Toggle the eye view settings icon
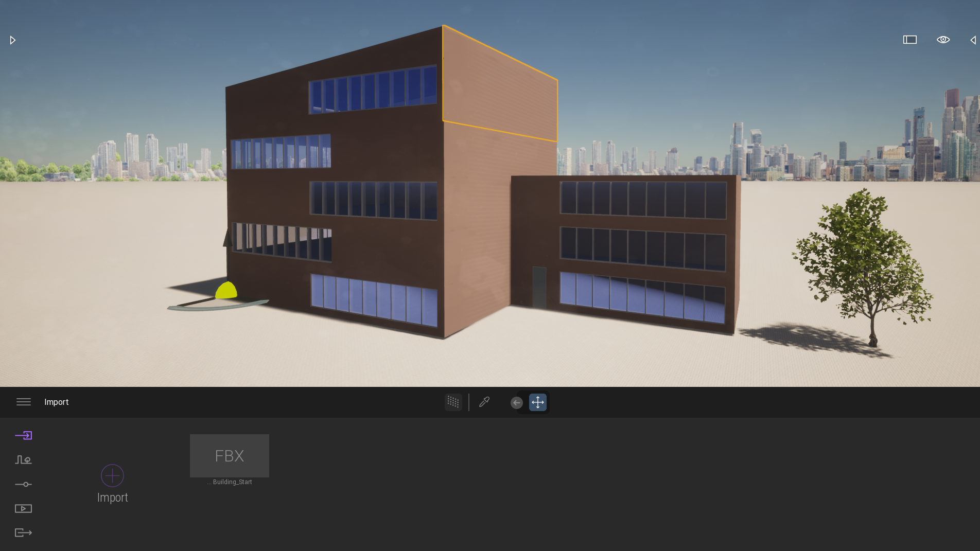The height and width of the screenshot is (551, 980). (943, 40)
